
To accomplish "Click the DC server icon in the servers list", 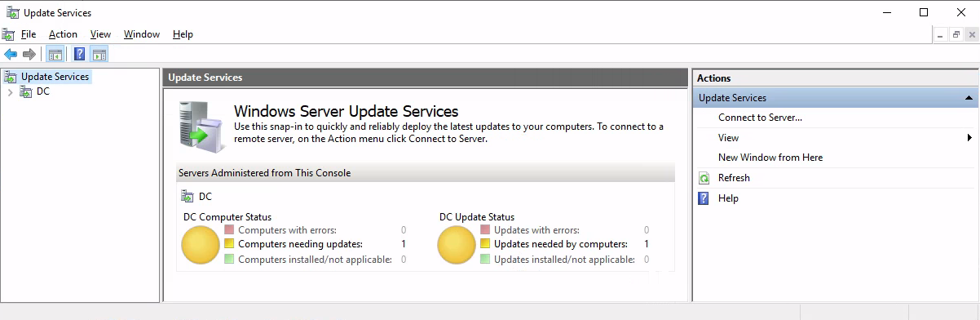I will coord(188,197).
